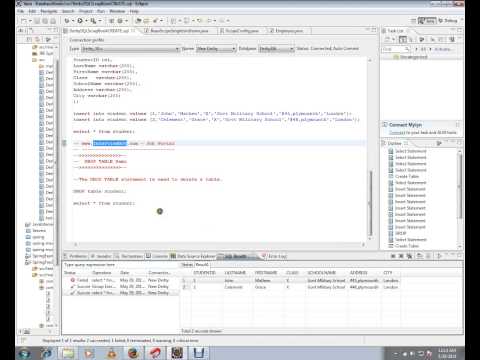Switch to the Debug perspective
This screenshot has height=360, width=480.
click(448, 21)
